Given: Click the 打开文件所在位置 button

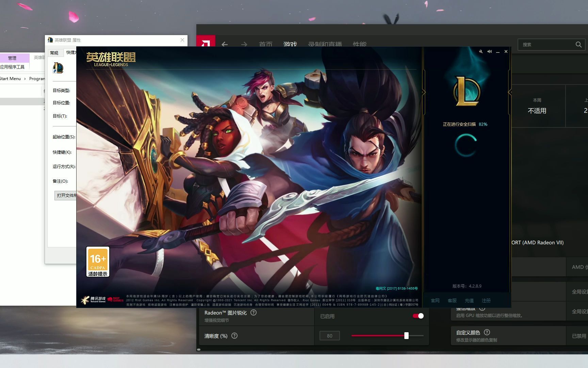Looking at the screenshot, I should coord(66,196).
